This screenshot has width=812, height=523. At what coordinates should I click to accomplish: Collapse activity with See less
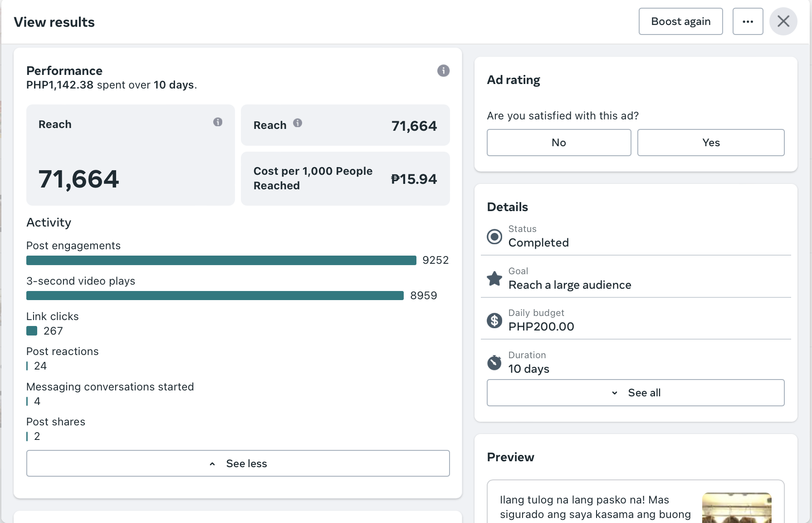[238, 464]
